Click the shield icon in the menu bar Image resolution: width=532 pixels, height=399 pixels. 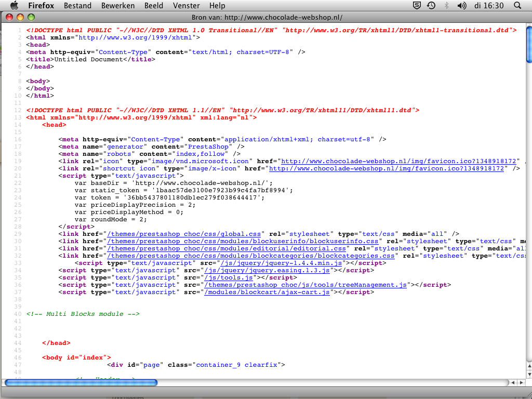417,5
